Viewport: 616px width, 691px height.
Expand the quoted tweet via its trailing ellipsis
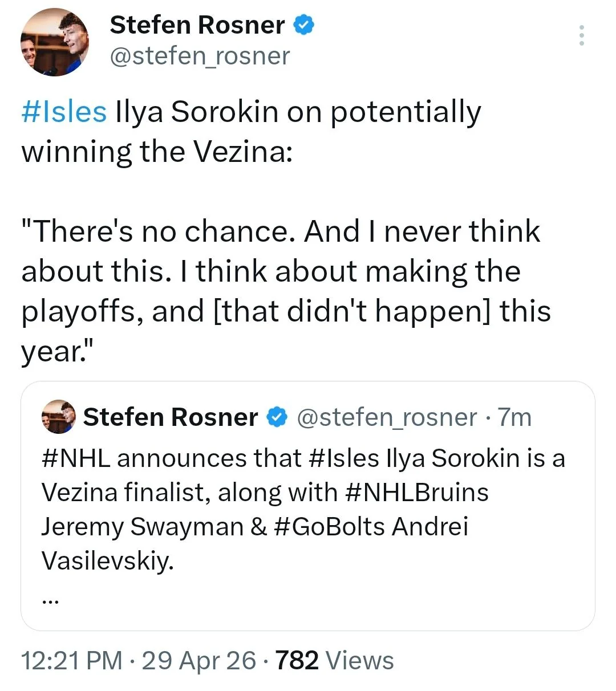(50, 599)
